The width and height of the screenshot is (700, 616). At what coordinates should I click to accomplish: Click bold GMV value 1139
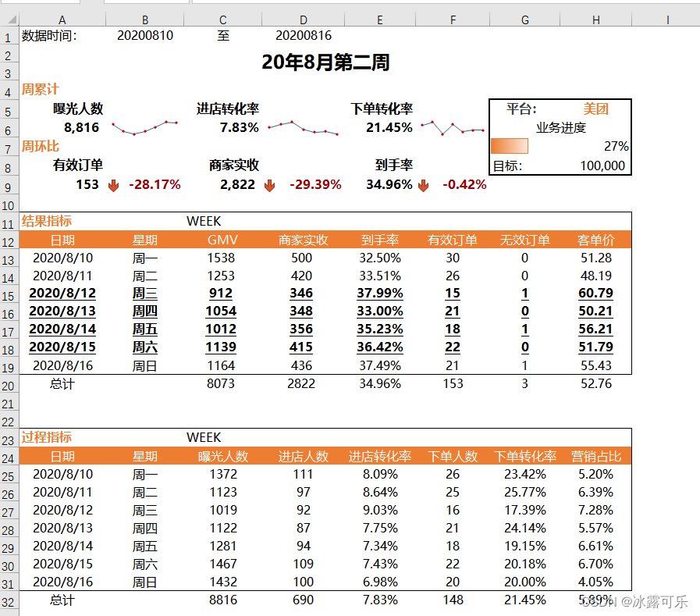point(221,347)
